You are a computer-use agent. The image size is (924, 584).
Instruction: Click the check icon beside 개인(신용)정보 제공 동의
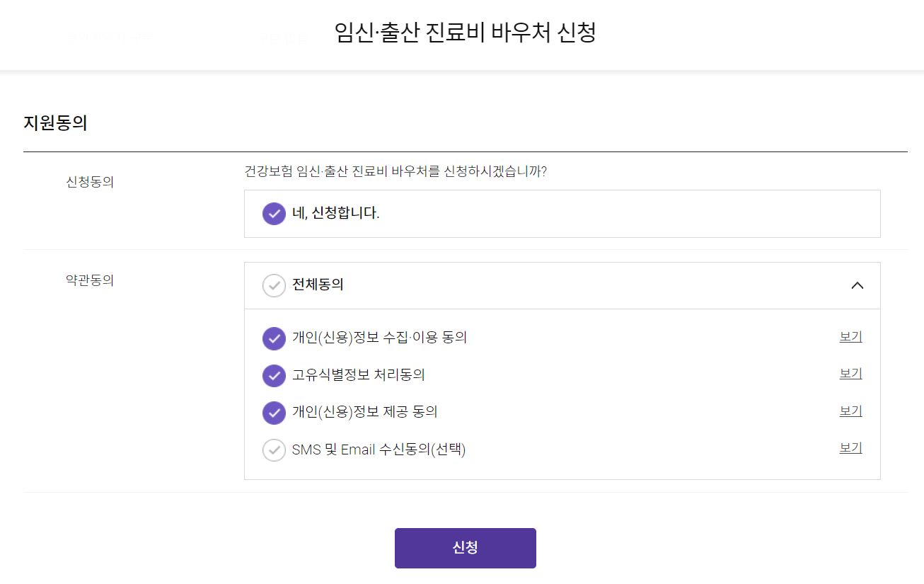click(x=273, y=413)
